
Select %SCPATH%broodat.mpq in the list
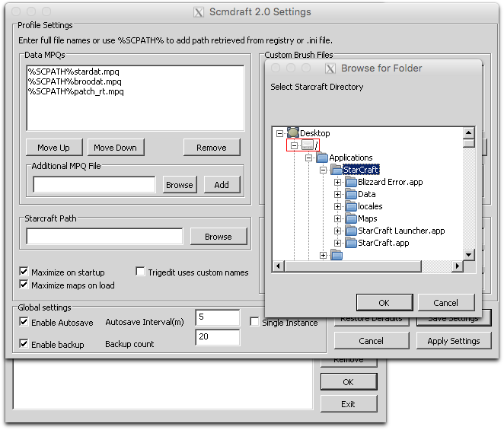pos(74,81)
